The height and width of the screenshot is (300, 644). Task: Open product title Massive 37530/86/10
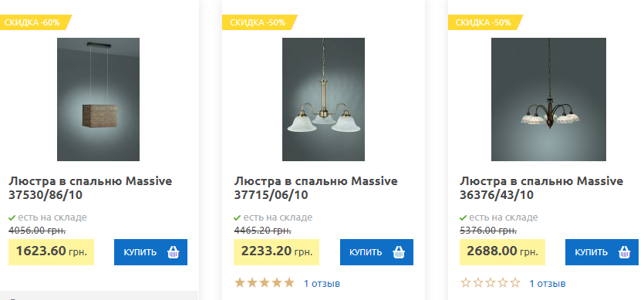point(90,188)
